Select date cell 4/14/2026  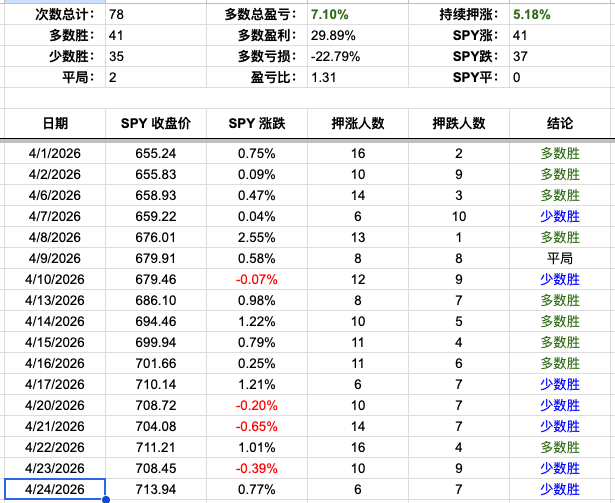(55, 321)
